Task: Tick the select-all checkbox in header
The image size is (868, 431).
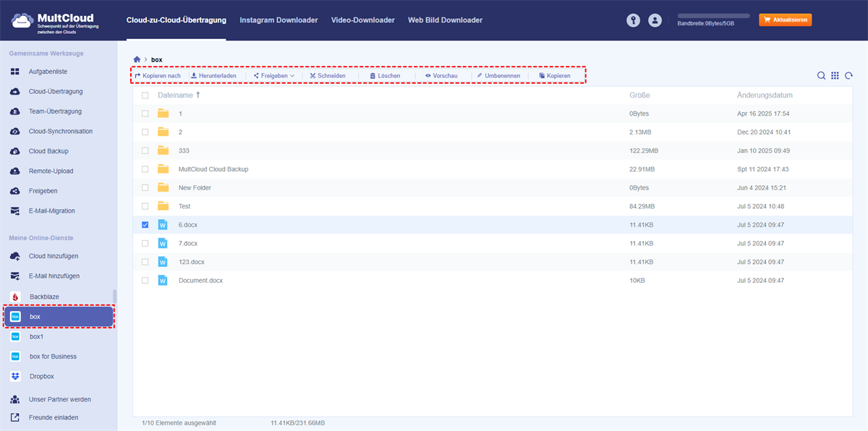Action: 145,95
